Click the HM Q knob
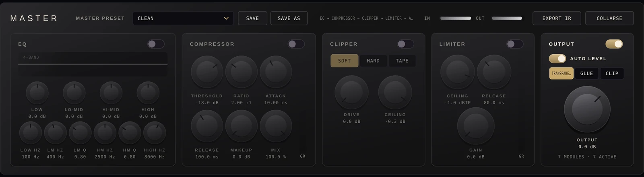Viewport: 644px width, 177px height. [130, 133]
